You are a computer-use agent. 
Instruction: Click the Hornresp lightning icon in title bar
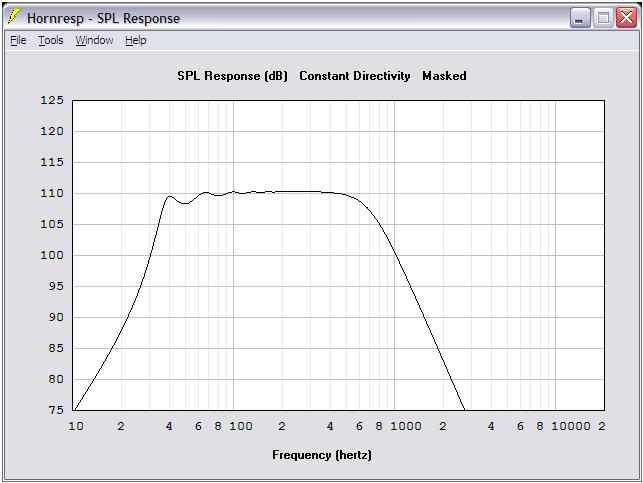[14, 17]
